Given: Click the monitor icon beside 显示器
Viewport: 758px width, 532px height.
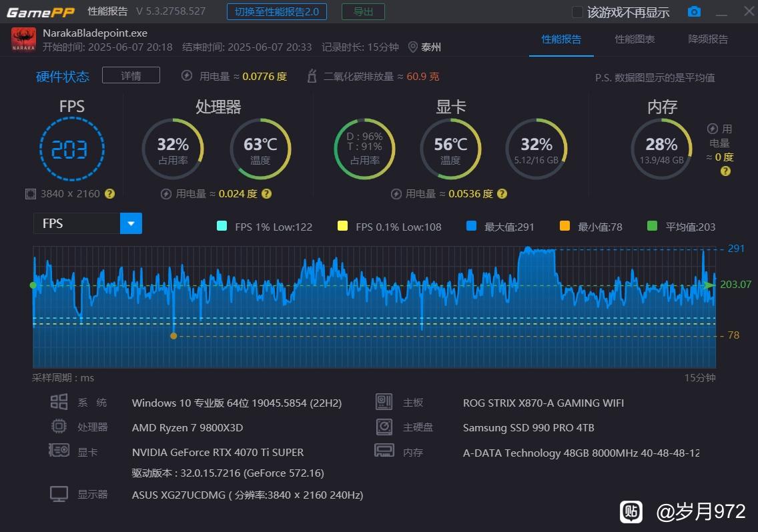Looking at the screenshot, I should coord(59,494).
